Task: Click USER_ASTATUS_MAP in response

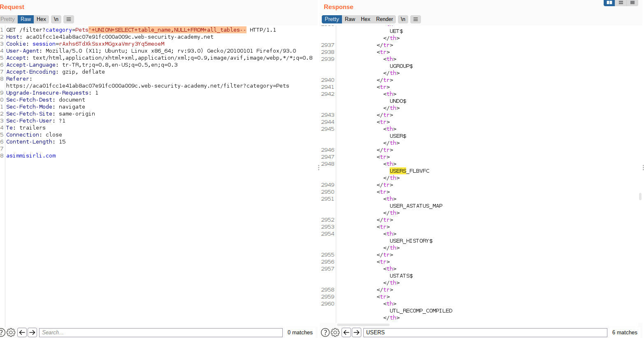Action: tap(416, 206)
